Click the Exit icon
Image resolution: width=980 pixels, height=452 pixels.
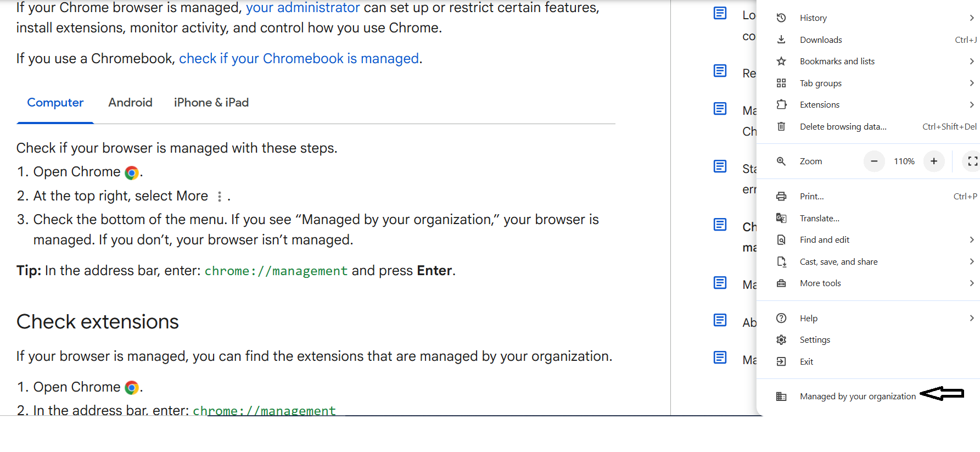point(781,361)
